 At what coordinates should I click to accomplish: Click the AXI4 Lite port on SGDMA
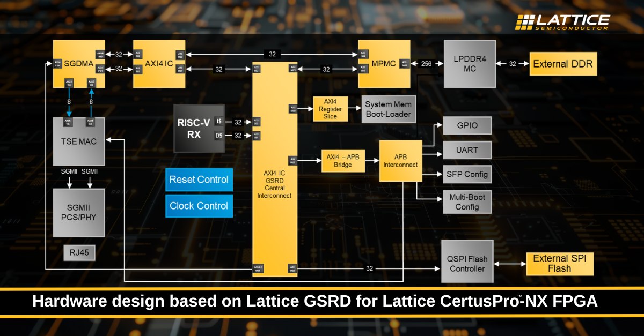[57, 63]
